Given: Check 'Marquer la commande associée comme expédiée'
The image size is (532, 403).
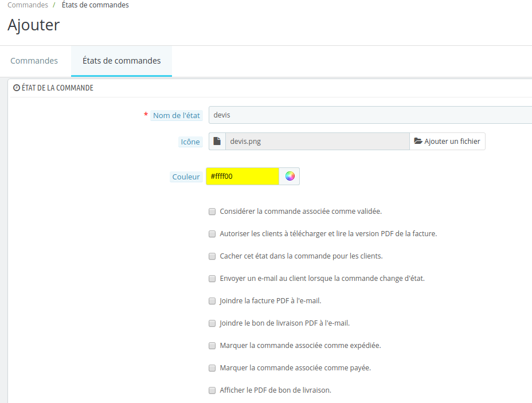Looking at the screenshot, I should [212, 346].
